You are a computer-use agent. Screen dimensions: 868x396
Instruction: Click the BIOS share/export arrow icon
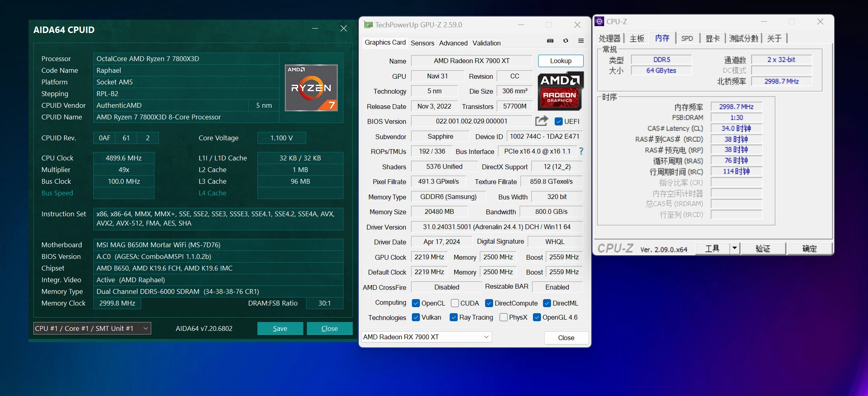542,121
